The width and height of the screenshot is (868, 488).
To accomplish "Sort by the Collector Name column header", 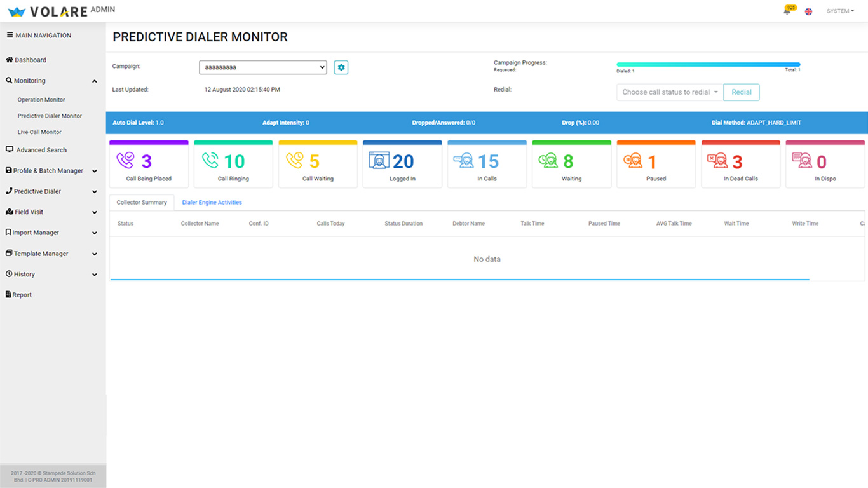I will pos(200,224).
